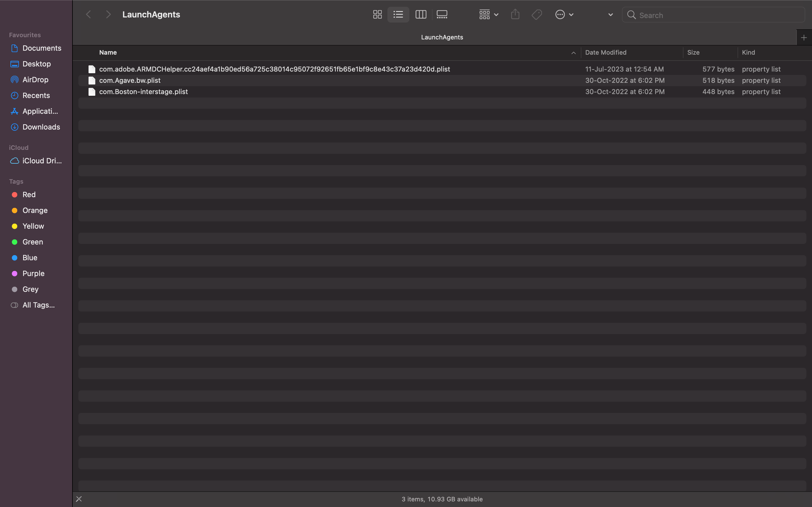Select the Red tag

click(29, 194)
